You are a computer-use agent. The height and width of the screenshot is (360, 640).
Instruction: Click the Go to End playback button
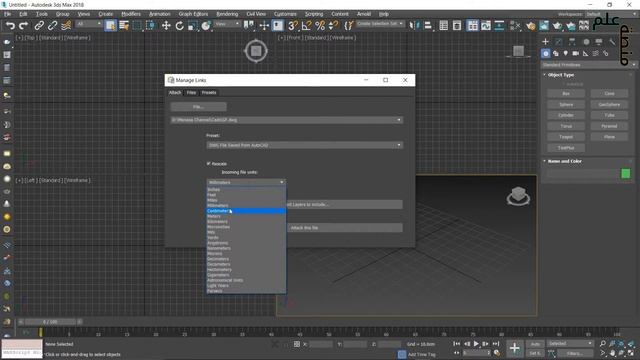pos(496,344)
